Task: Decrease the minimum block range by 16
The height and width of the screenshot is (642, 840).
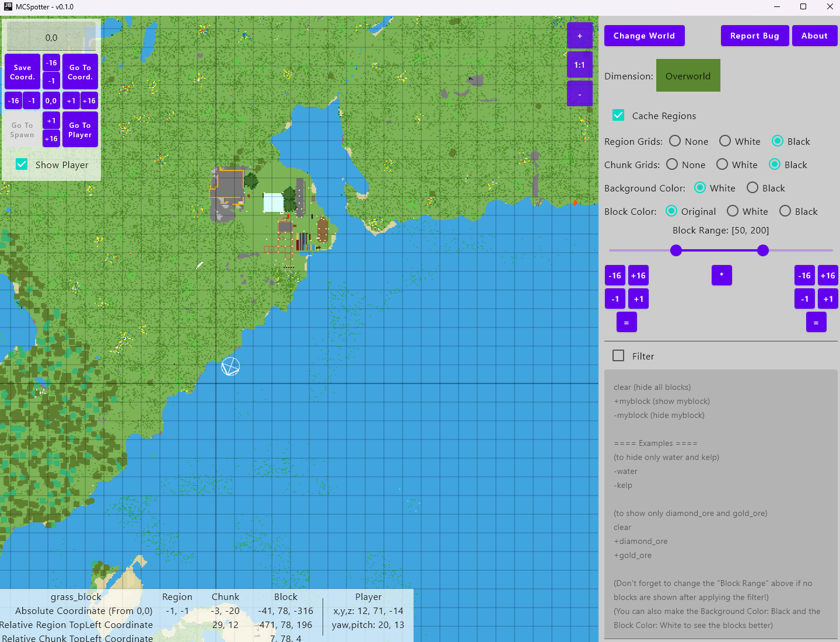Action: click(615, 275)
